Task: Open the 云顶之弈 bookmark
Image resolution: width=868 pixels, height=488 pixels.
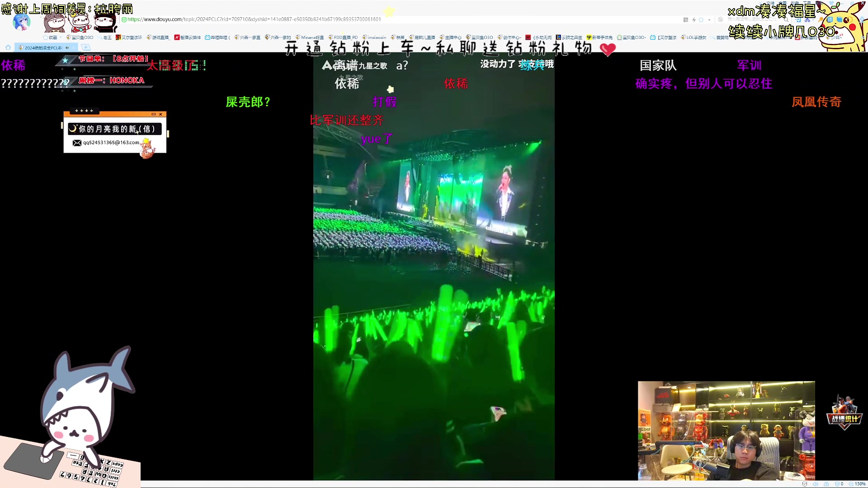Action: tap(569, 38)
